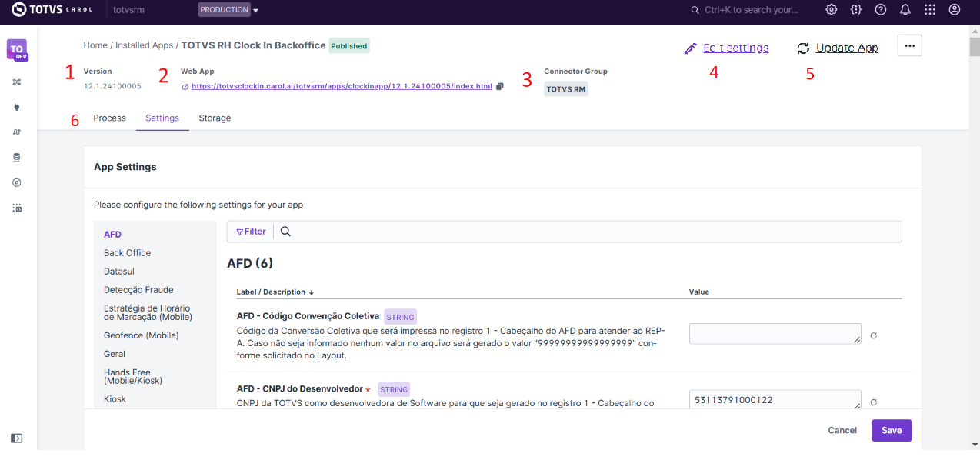This screenshot has height=460, width=980.
Task: Open the compass icon in the sidebar
Action: (x=17, y=183)
